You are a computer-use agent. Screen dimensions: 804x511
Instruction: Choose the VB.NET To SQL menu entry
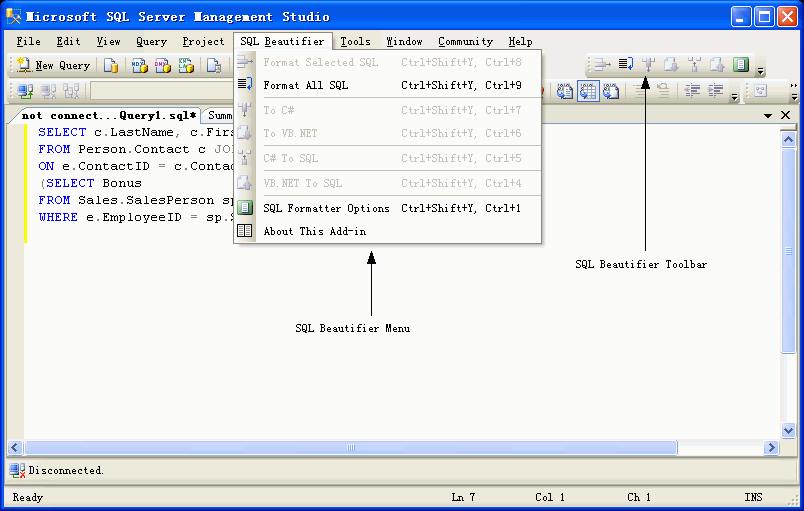click(x=388, y=183)
